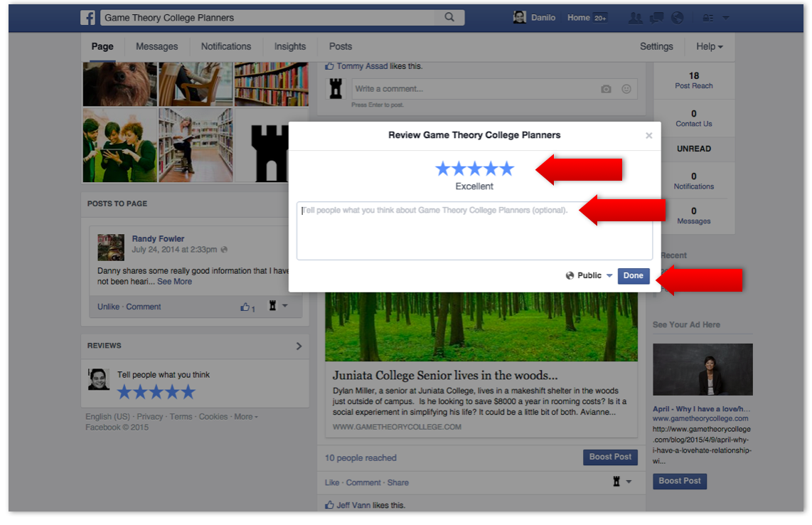
Task: Click the thumbs-up count on Randy's post
Action: [x=247, y=307]
